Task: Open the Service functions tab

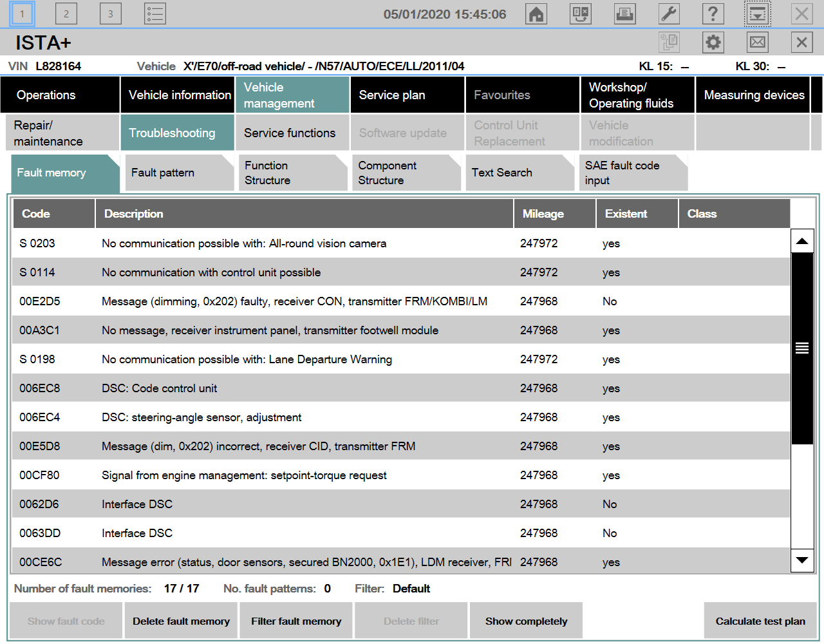Action: coord(290,133)
